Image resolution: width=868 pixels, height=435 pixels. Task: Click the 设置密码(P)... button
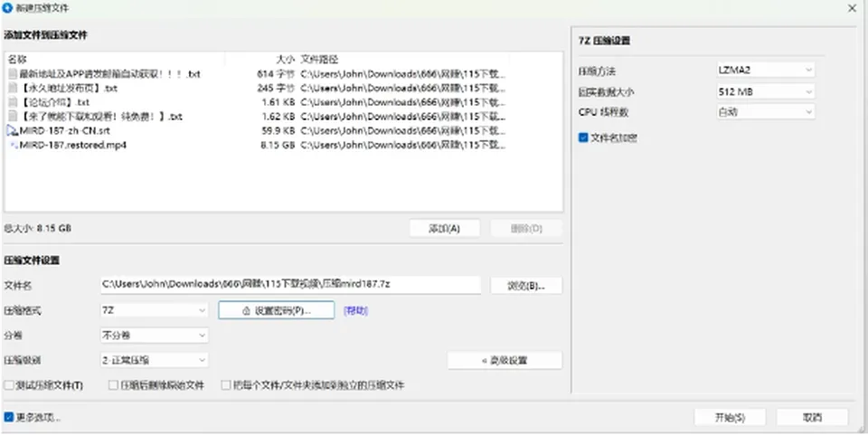click(277, 310)
